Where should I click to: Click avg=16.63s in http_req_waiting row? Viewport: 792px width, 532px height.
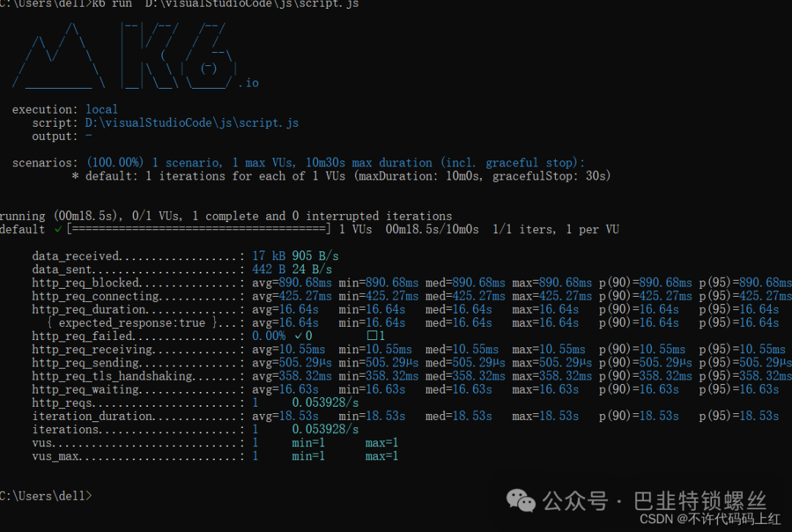(x=285, y=390)
